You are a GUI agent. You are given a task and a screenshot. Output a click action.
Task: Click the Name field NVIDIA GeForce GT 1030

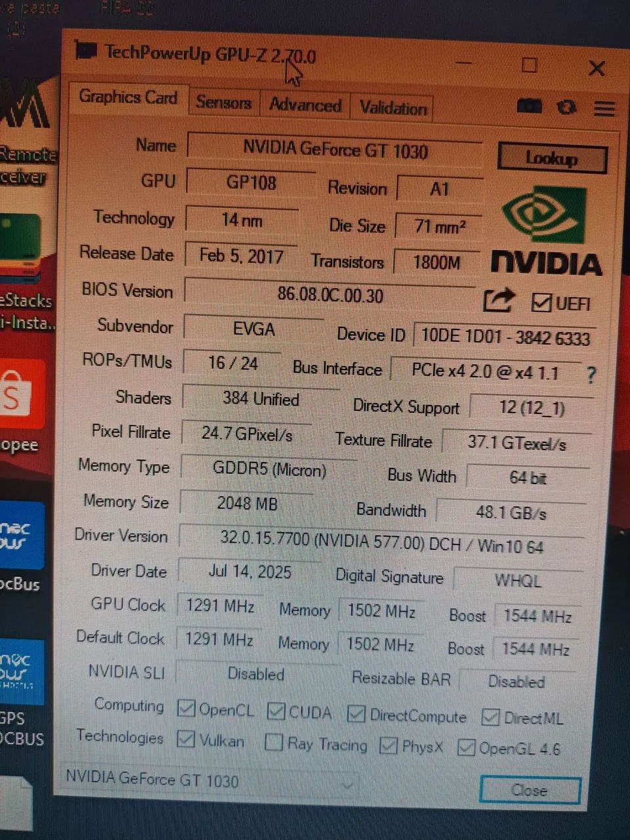tap(335, 149)
